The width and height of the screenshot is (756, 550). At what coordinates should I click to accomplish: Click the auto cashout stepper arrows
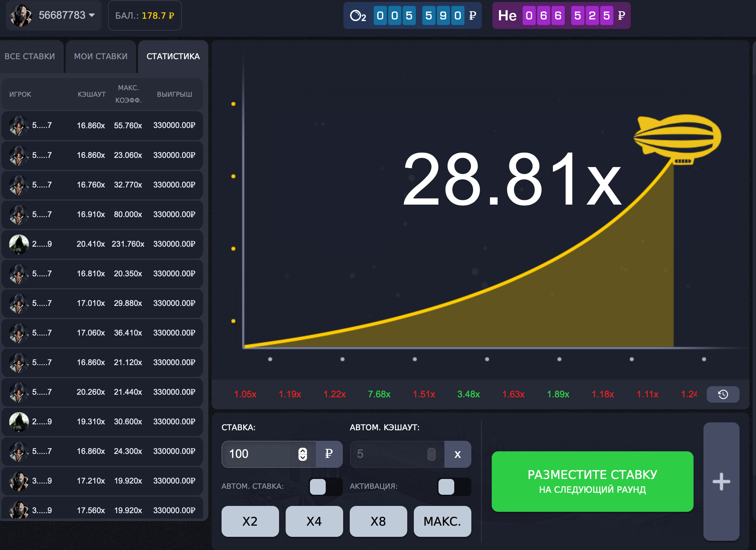(x=431, y=454)
